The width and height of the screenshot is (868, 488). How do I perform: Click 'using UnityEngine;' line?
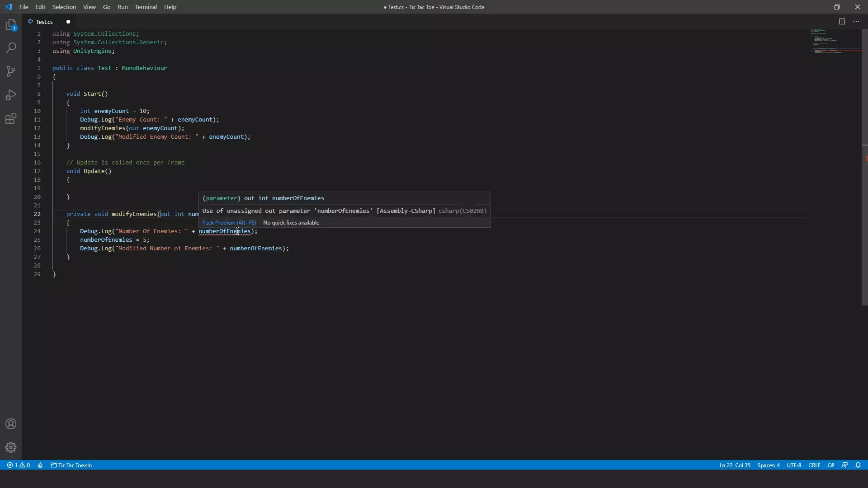coord(84,51)
